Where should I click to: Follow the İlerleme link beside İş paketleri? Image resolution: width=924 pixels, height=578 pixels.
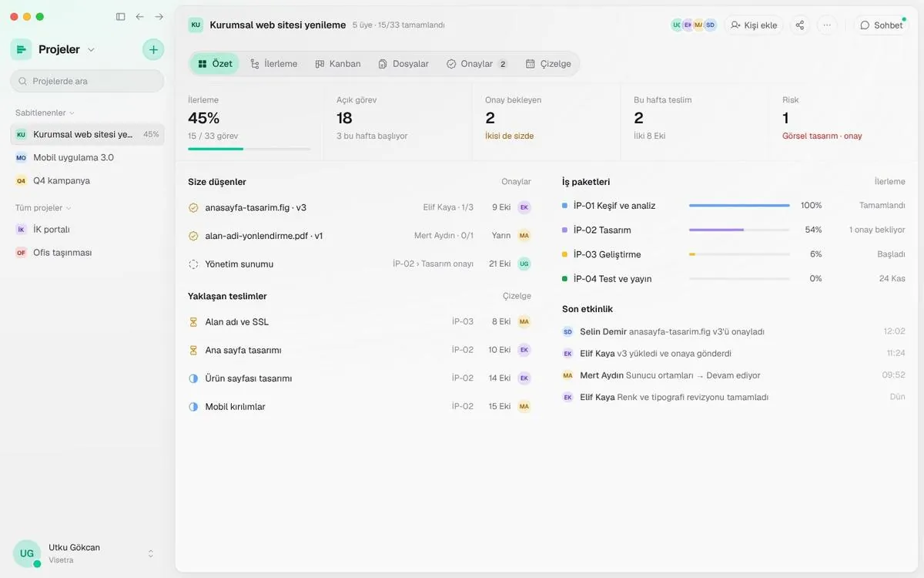(x=889, y=182)
